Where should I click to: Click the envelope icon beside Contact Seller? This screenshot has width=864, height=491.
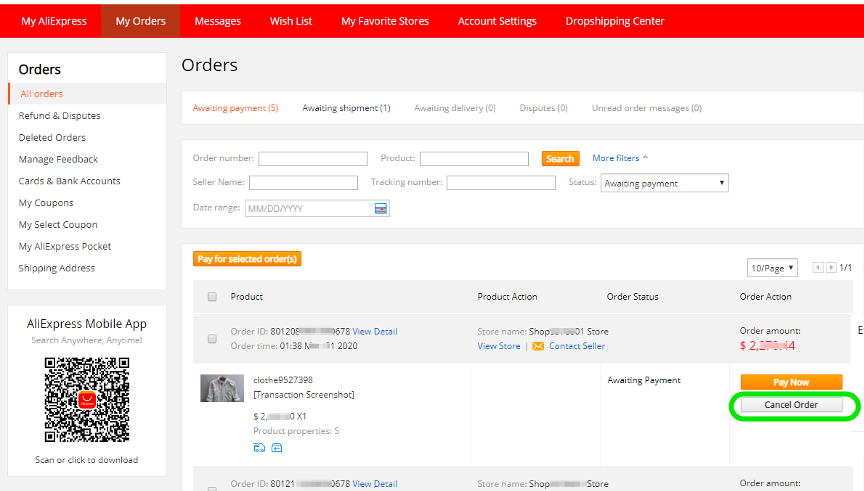[x=538, y=346]
